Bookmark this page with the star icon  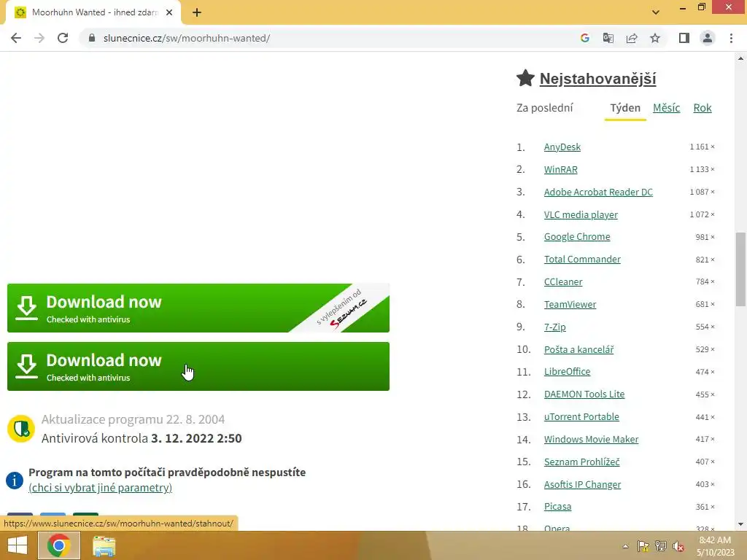coord(655,38)
